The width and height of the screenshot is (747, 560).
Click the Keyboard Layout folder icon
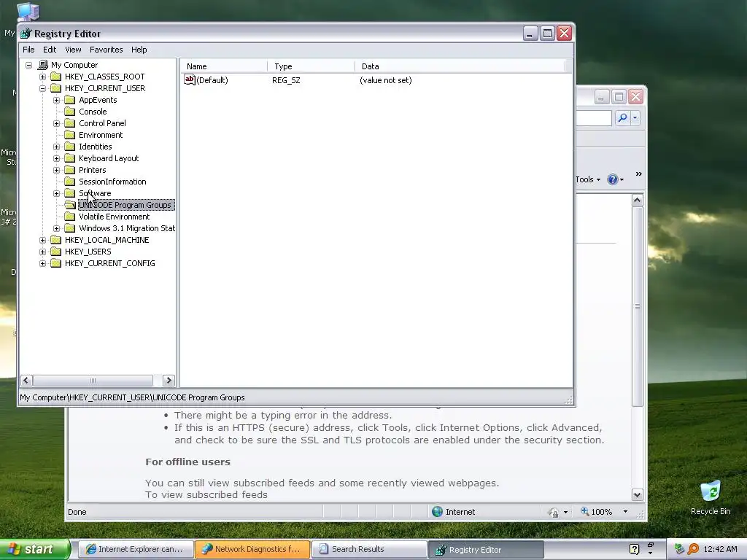[70, 158]
